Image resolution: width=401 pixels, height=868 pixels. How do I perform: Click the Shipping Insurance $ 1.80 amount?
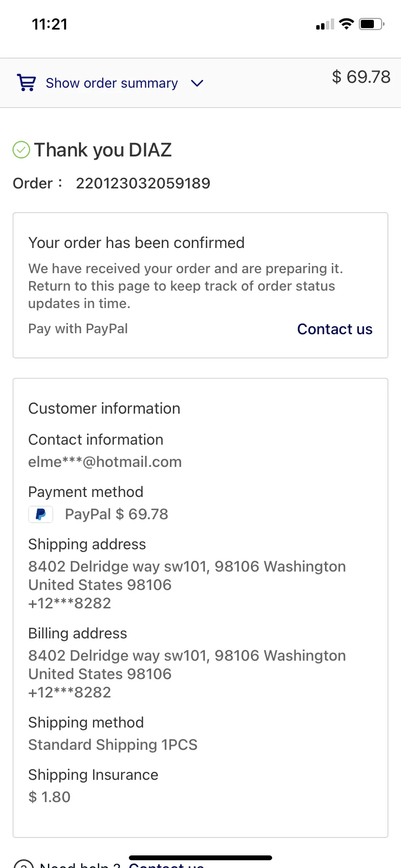[49, 797]
